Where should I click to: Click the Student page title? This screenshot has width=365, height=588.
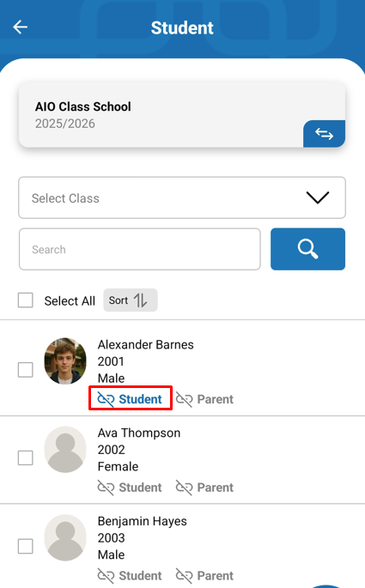(182, 27)
